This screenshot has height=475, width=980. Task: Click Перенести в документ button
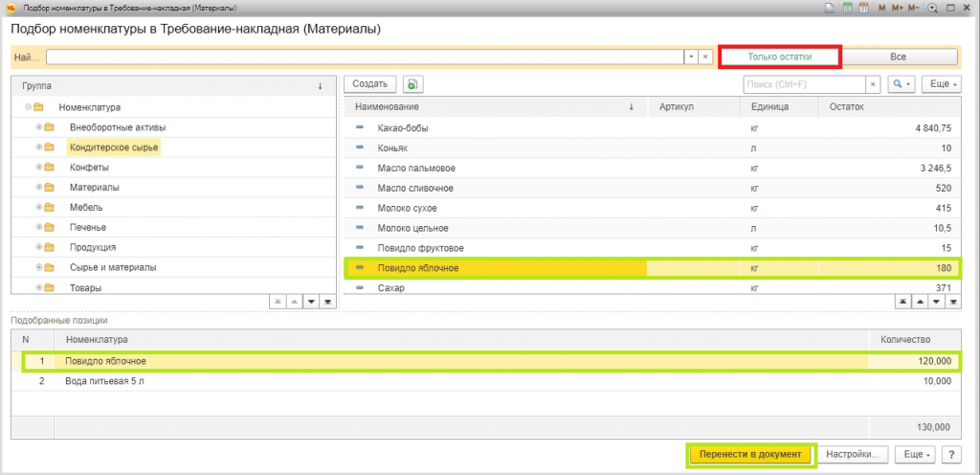click(x=750, y=454)
